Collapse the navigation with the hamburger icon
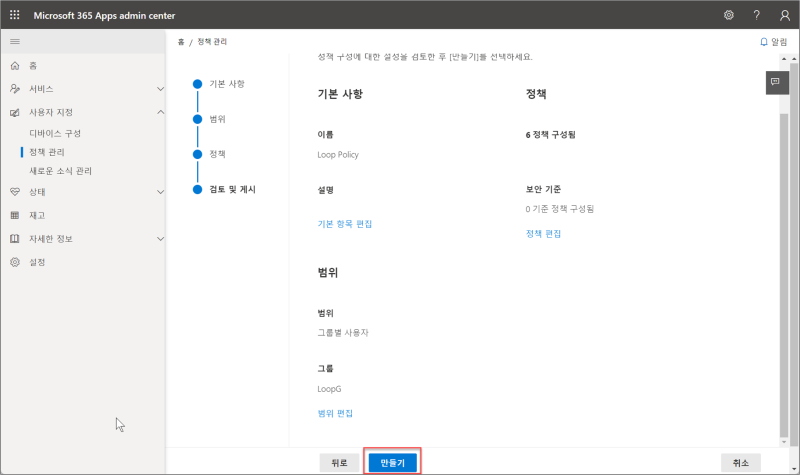Viewport: 800px width, 475px height. 15,41
